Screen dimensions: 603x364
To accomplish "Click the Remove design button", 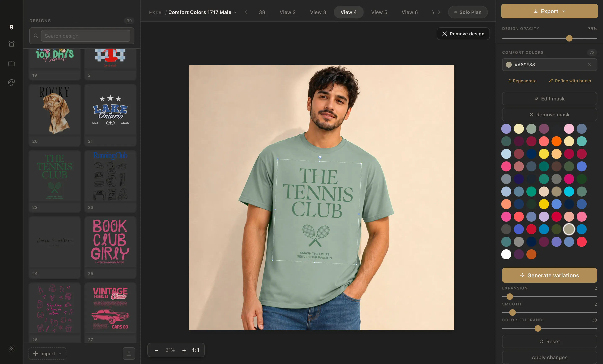I will pyautogui.click(x=463, y=34).
